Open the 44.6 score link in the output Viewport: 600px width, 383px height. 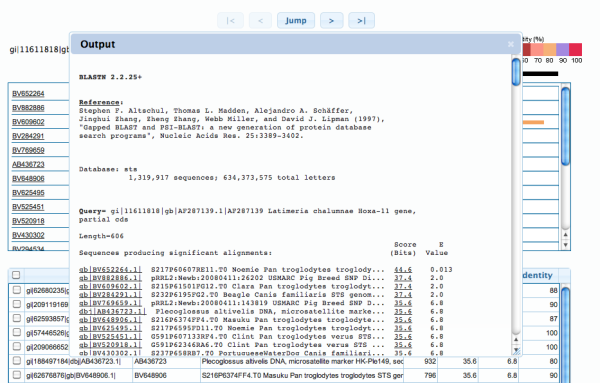tap(403, 270)
